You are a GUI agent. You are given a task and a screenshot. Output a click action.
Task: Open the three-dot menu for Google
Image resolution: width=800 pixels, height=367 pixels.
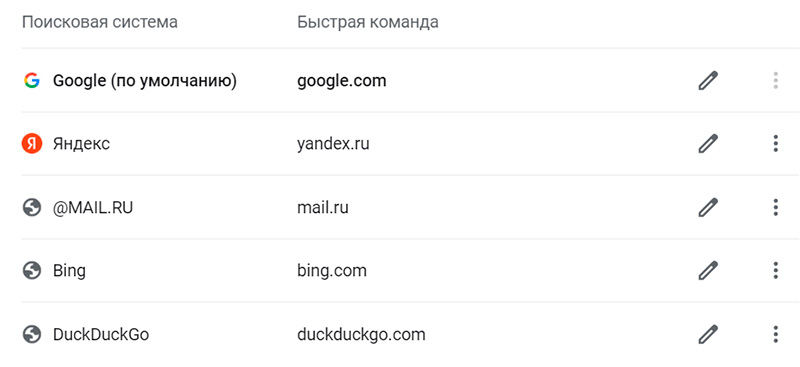click(775, 81)
